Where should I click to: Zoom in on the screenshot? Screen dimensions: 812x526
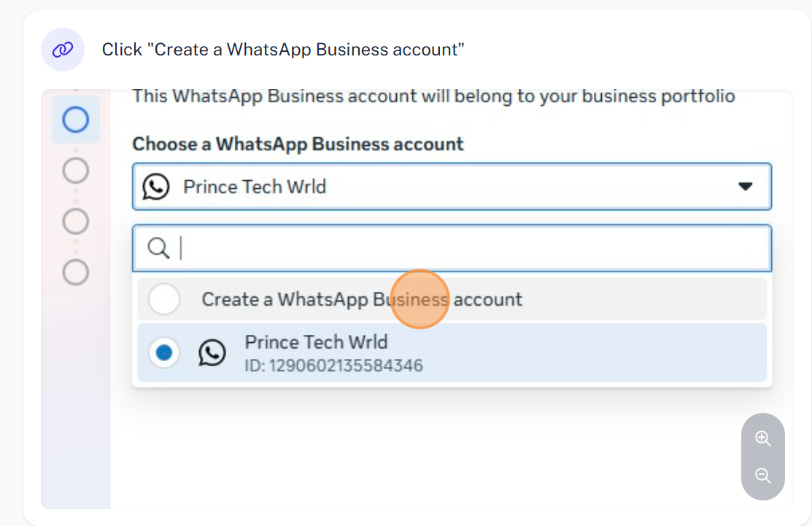click(x=763, y=438)
